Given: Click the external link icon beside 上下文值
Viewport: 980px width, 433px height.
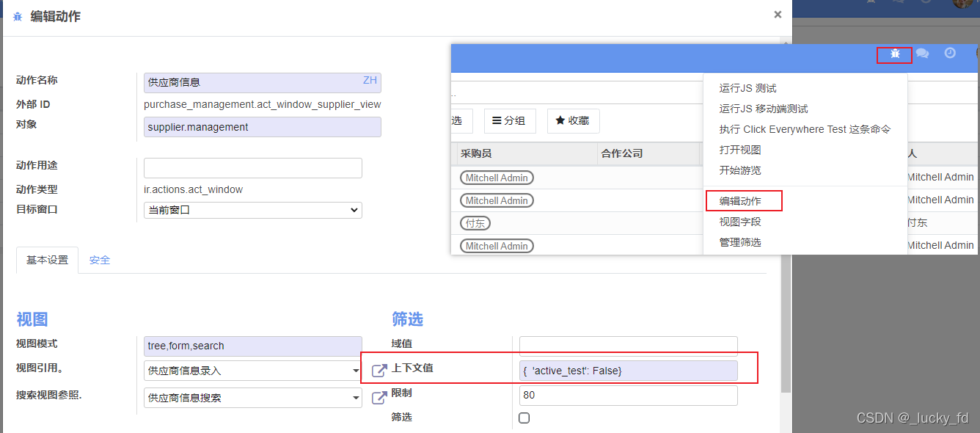Looking at the screenshot, I should click(379, 371).
